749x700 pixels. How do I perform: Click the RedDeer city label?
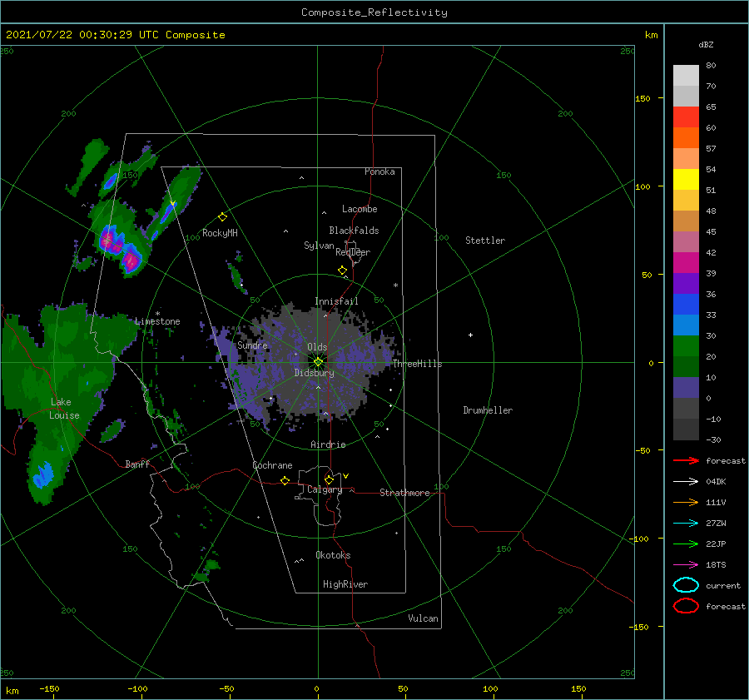tap(353, 252)
